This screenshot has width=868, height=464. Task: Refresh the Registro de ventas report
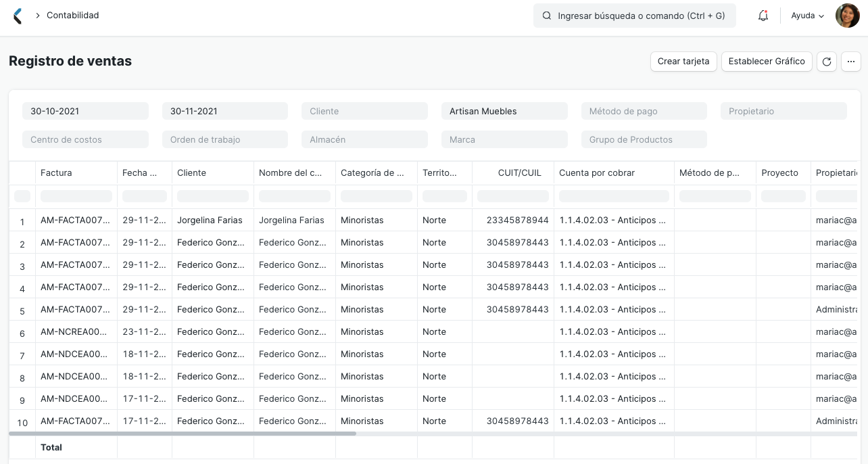[x=827, y=62]
